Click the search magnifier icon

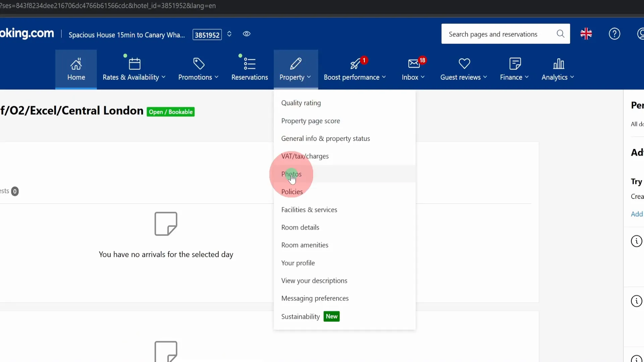(560, 34)
